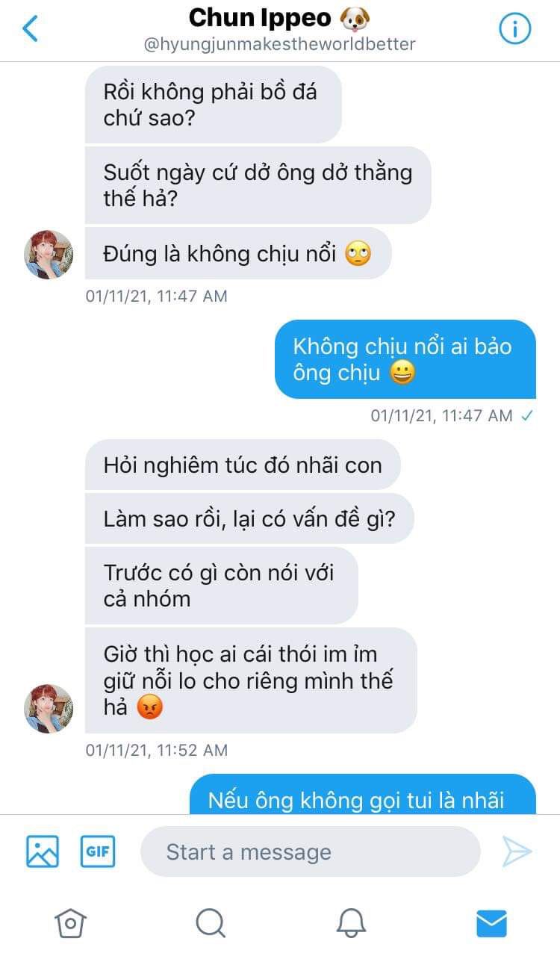
Task: Open the Search tab
Action: pyautogui.click(x=211, y=923)
